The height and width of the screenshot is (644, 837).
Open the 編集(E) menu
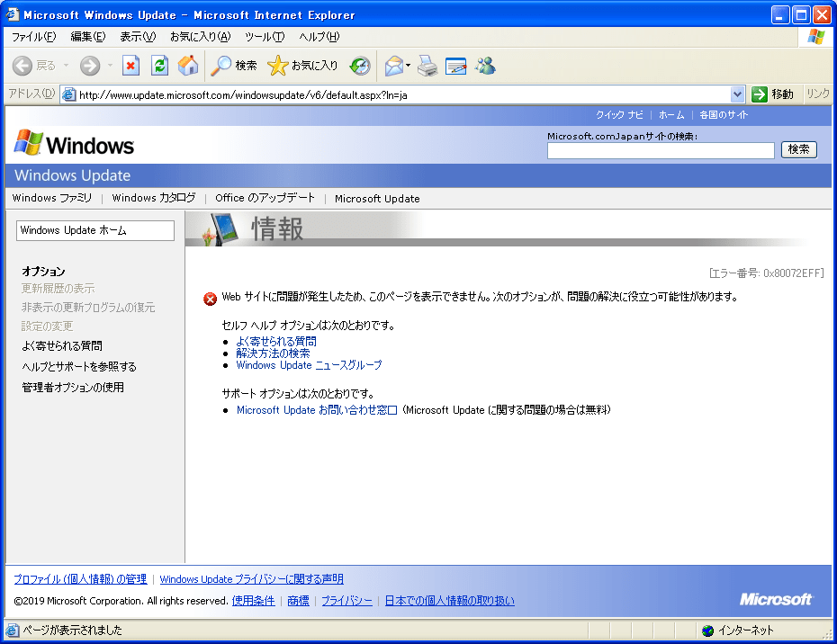click(88, 37)
